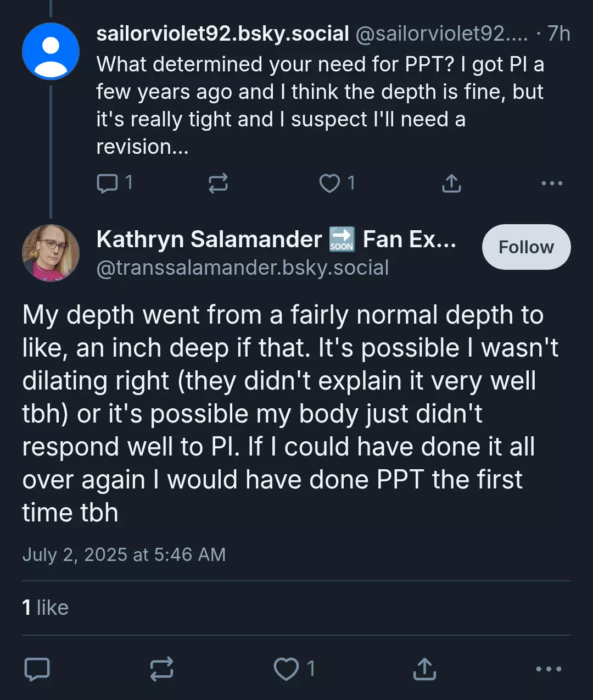This screenshot has height=700, width=593.
Task: Open Kathryn Salamander's profile picture
Action: pyautogui.click(x=51, y=253)
